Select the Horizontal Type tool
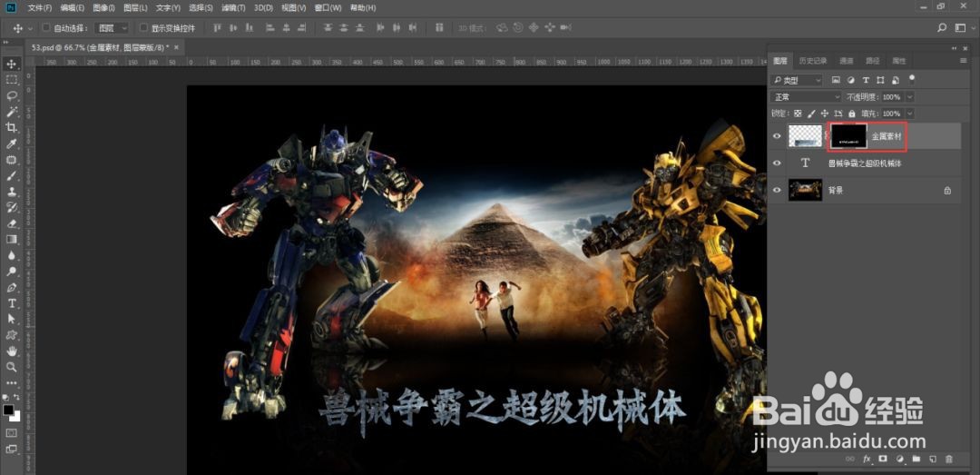 [x=11, y=303]
